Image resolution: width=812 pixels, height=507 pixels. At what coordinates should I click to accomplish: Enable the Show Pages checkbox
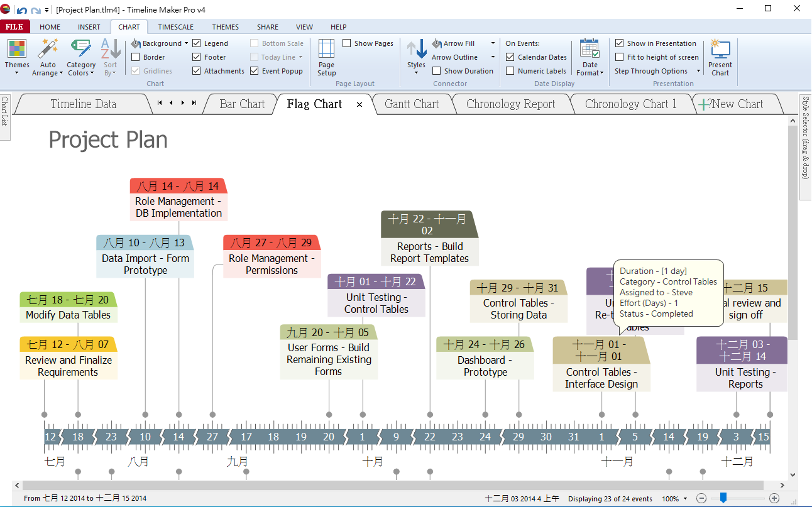(347, 43)
